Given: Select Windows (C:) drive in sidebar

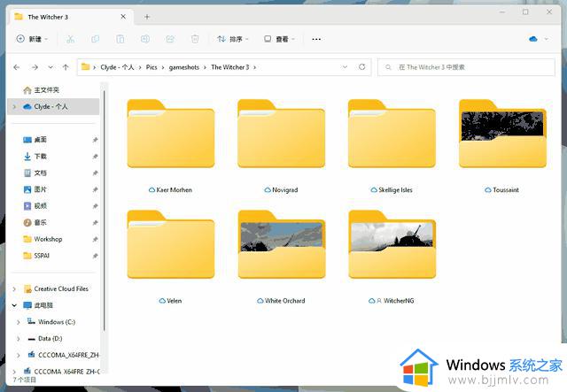Looking at the screenshot, I should (57, 322).
